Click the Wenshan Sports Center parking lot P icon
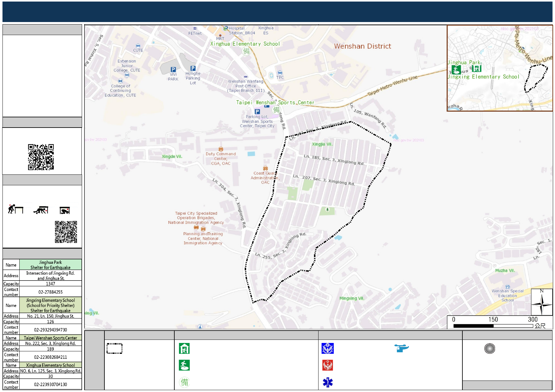This screenshot has width=555, height=392. (x=257, y=111)
